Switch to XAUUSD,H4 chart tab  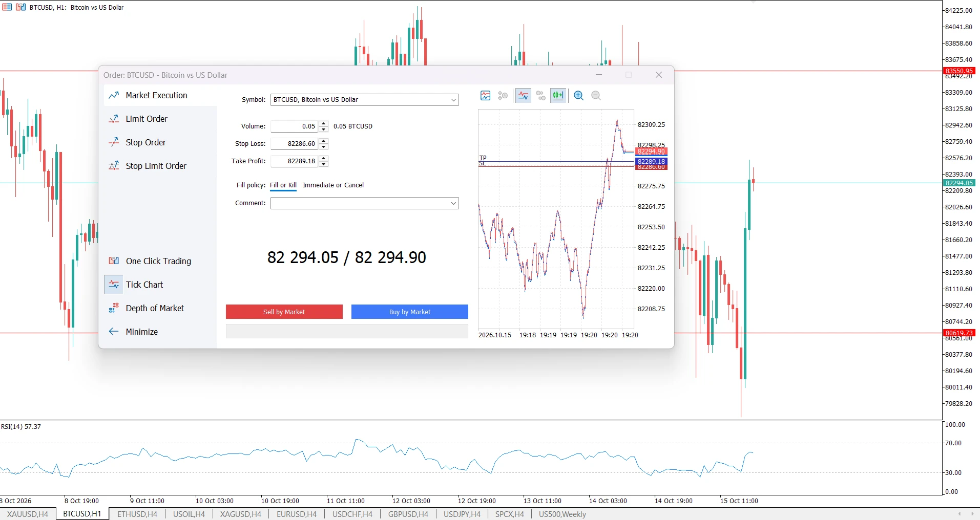[28, 514]
